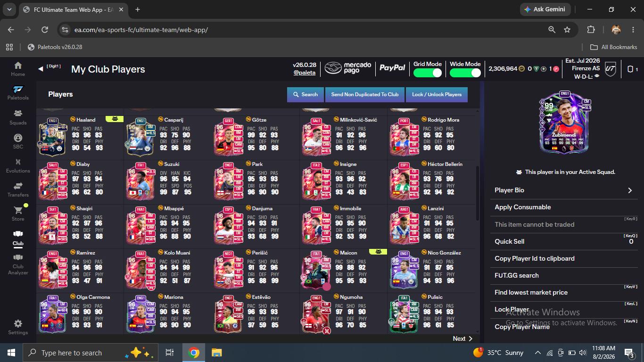Open the Club Analyzer section
Viewport: 644px width, 362px height.
point(18,265)
